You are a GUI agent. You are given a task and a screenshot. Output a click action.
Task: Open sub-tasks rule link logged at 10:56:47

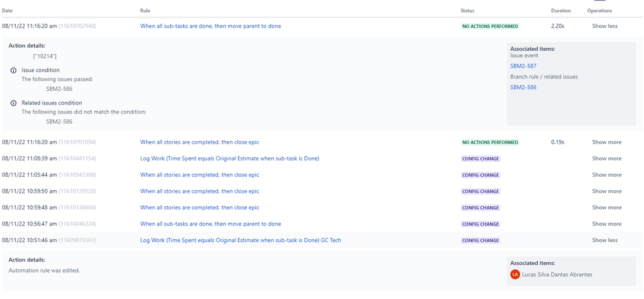[211, 224]
